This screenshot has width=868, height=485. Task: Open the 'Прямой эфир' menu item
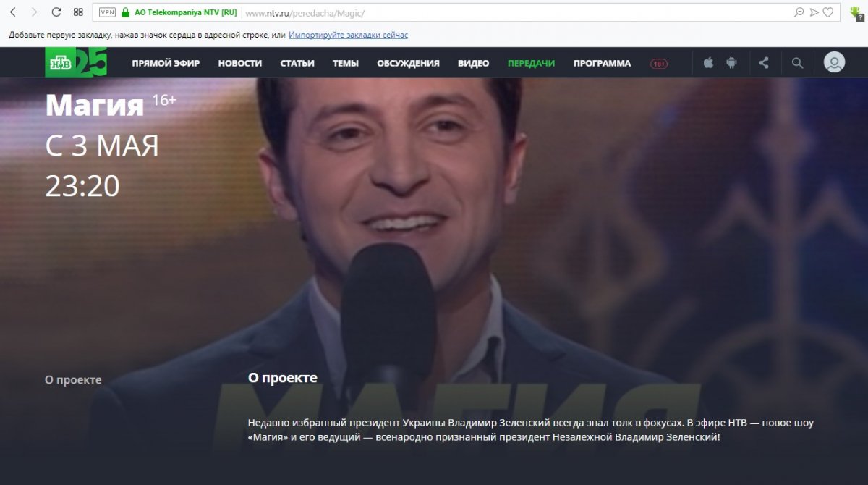(x=166, y=64)
